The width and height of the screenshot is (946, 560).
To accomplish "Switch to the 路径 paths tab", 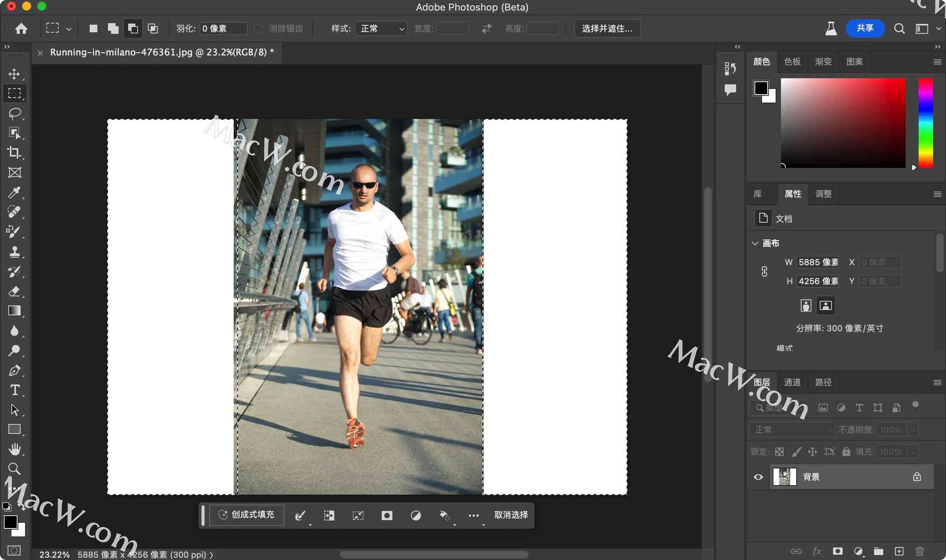I will pos(823,383).
